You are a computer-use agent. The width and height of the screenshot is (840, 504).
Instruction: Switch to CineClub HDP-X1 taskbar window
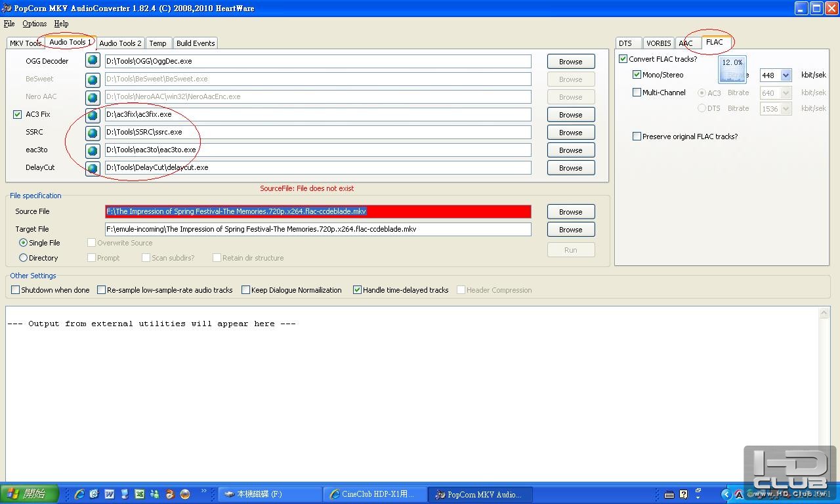pos(375,494)
